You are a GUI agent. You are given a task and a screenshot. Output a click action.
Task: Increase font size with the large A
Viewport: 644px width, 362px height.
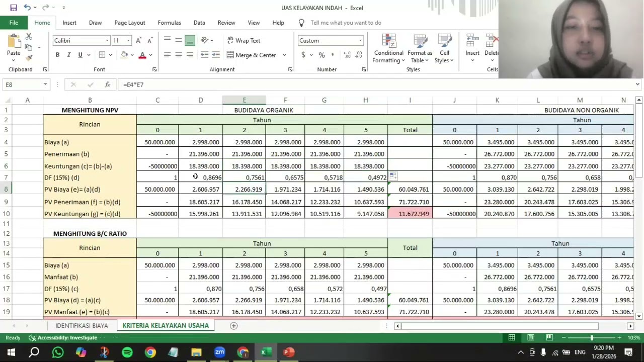(138, 40)
